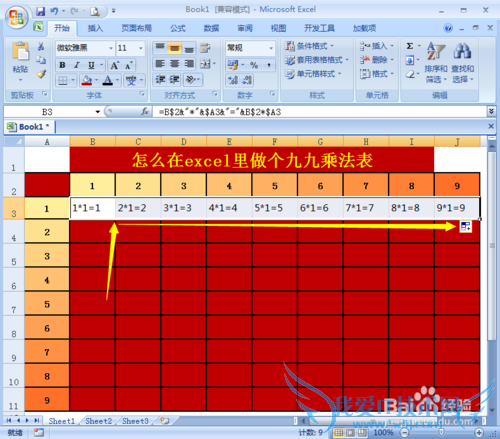
Task: Click the AutoSum sigma button
Action: [410, 46]
